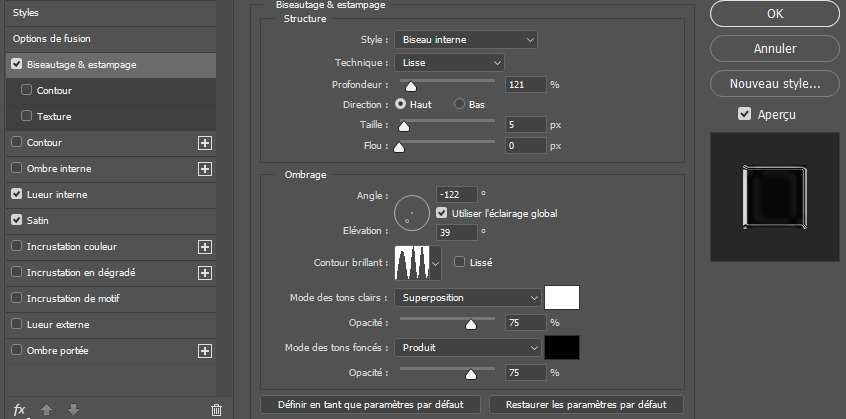
Task: Enable the Lueur externe checkbox
Action: pyautogui.click(x=16, y=325)
